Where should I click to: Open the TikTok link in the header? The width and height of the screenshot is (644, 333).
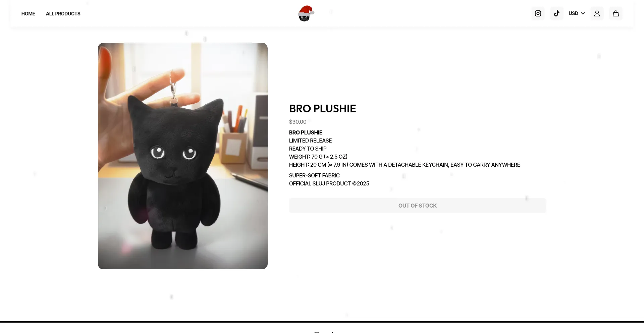tap(557, 13)
